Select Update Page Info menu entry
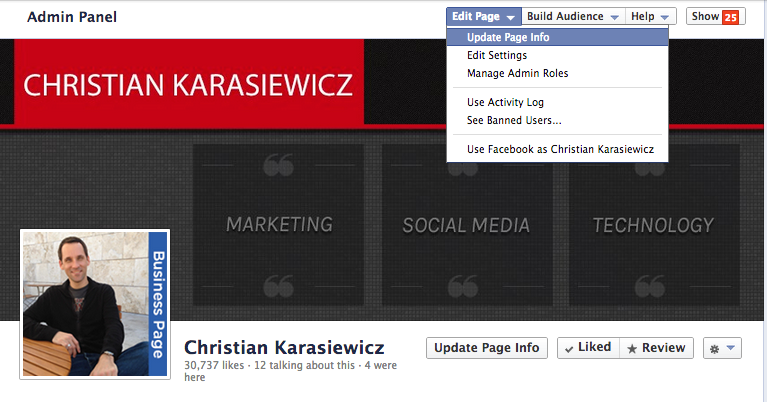The width and height of the screenshot is (767, 402). point(557,37)
